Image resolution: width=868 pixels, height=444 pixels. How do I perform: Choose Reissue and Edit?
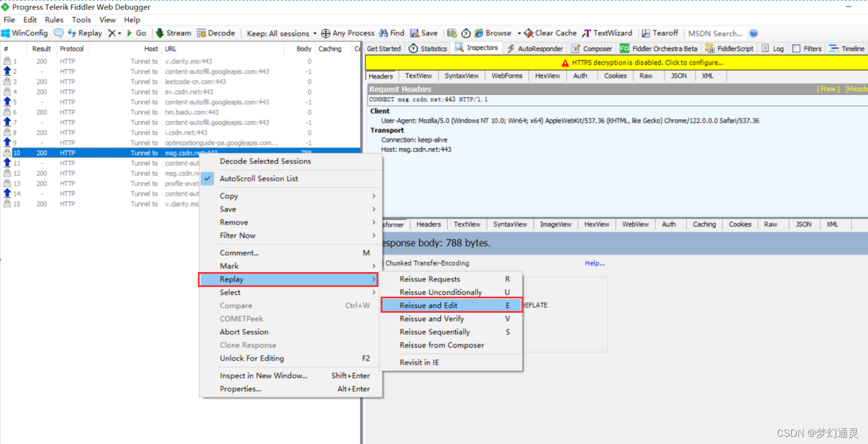tap(451, 306)
